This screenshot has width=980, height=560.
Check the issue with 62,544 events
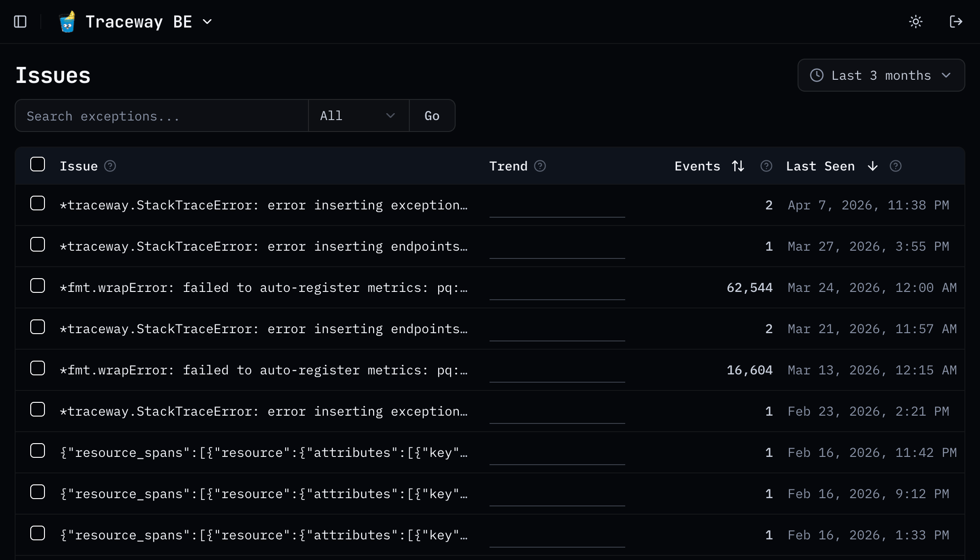click(x=38, y=285)
